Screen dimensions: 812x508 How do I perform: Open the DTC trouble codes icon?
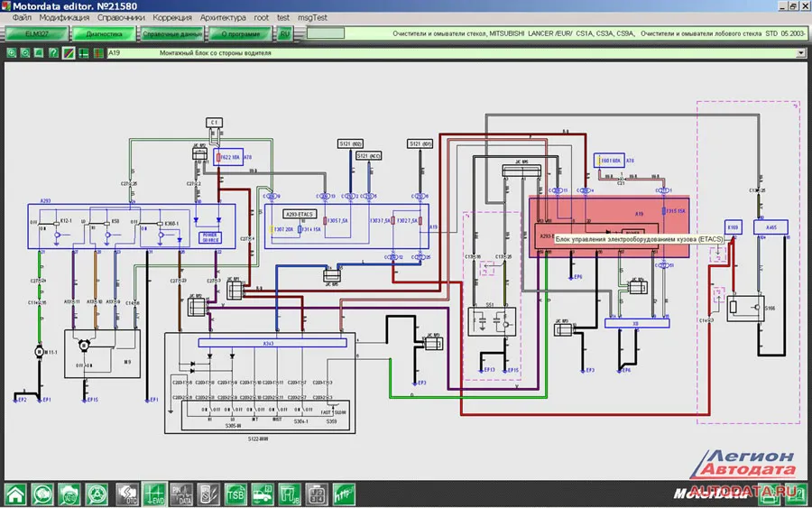128,494
